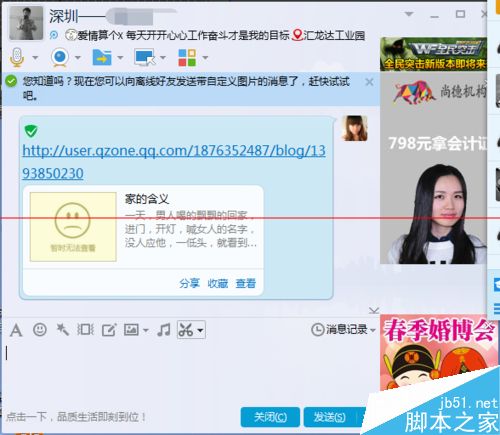Click the bottom ad text 品质生活即刻到位
Image resolution: width=500 pixels, height=435 pixels.
pyautogui.click(x=76, y=417)
